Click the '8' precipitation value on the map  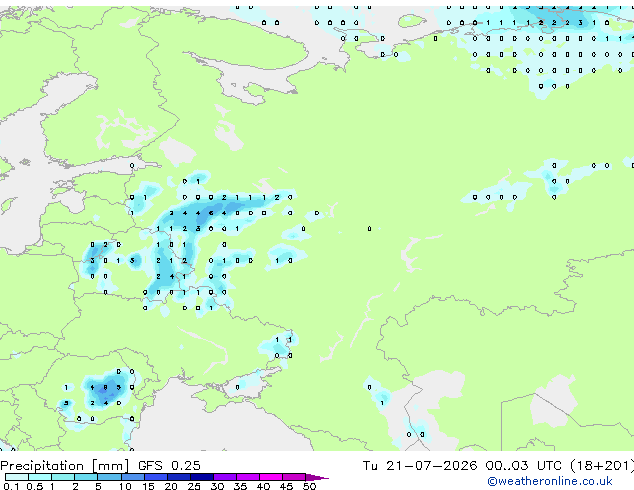106,387
